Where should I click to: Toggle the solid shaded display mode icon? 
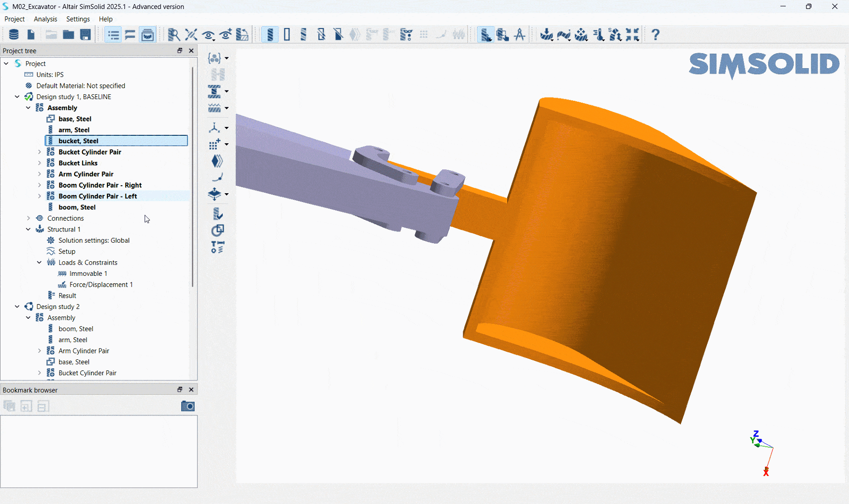coord(270,35)
